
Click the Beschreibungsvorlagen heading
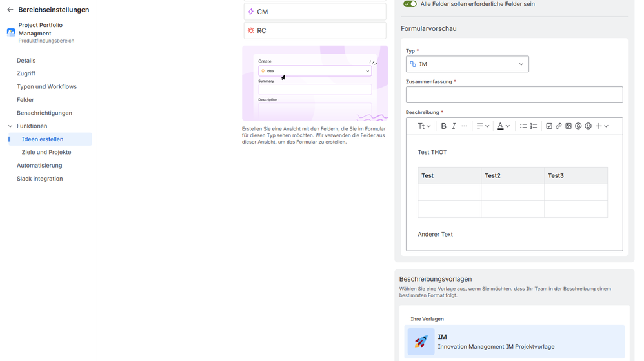(436, 279)
